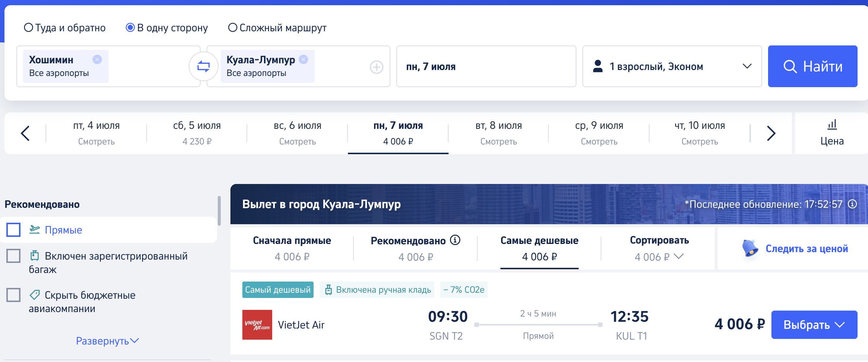868x362 pixels.
Task: Check the 'Включен зарегистрированный багаж' filter
Action: click(x=13, y=256)
